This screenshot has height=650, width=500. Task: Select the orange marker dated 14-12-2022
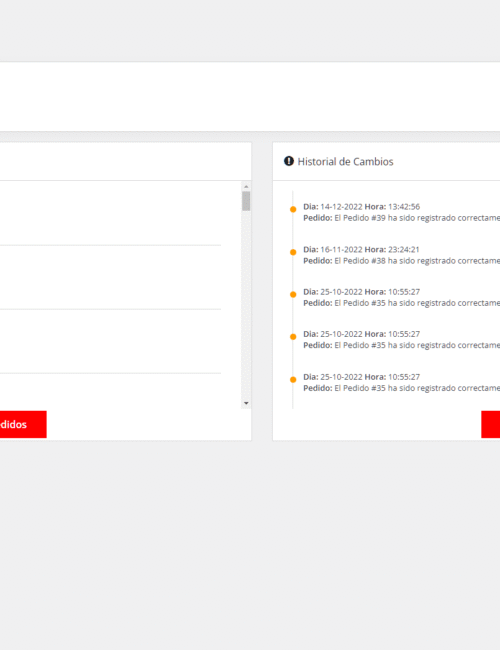[293, 209]
